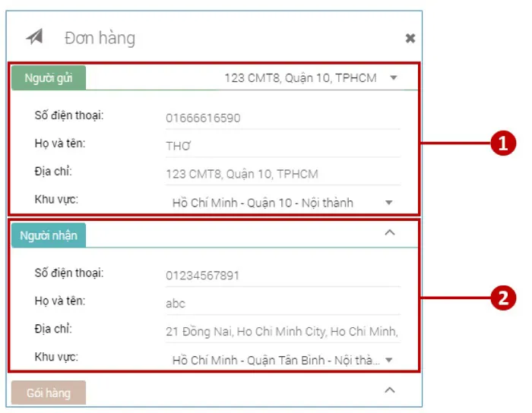Click sender Họ và tên label

tap(60, 143)
